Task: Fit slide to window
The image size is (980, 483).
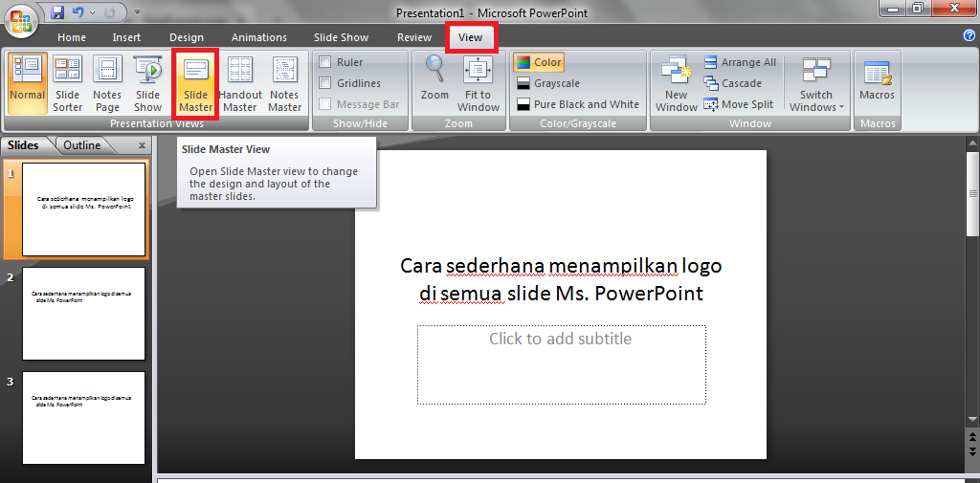Action: click(479, 84)
